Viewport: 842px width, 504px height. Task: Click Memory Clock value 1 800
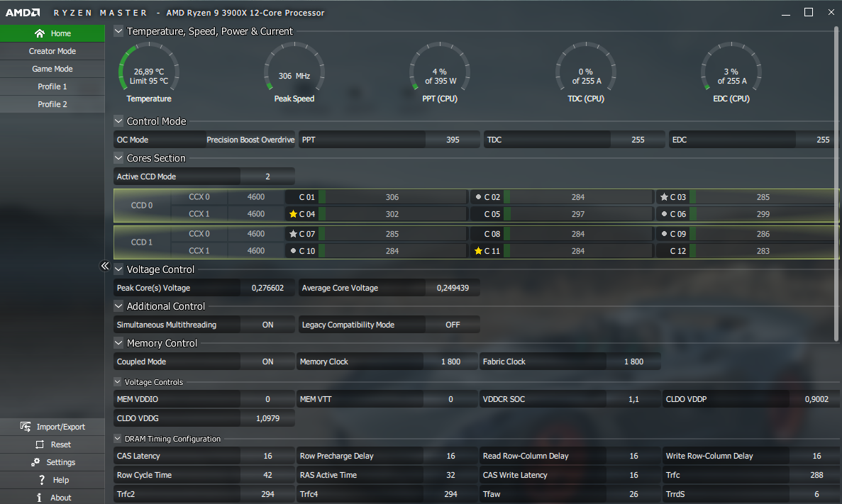coord(450,362)
